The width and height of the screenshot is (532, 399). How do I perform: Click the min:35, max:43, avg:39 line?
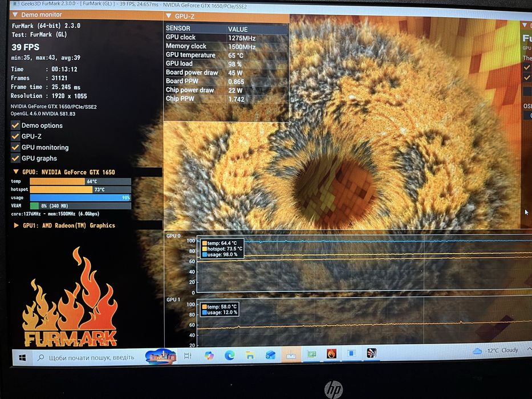coord(46,58)
